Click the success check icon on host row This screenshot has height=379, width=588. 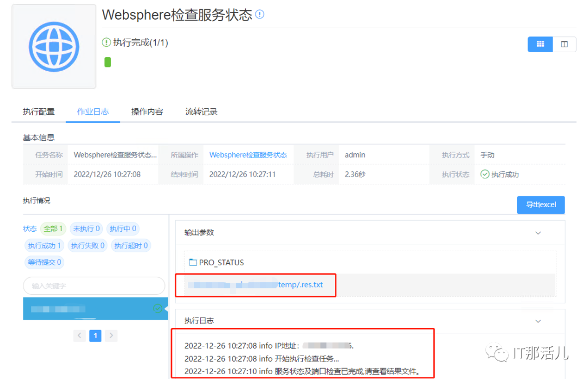click(157, 308)
